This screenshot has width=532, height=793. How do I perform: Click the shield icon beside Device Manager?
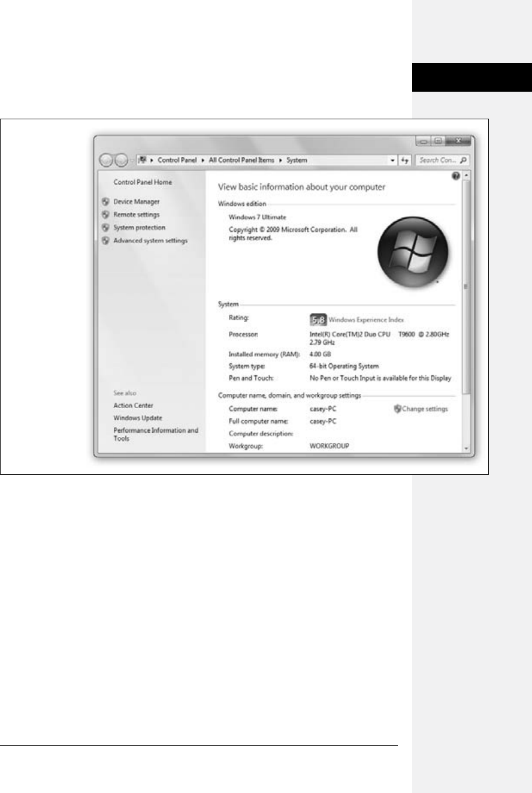[105, 202]
